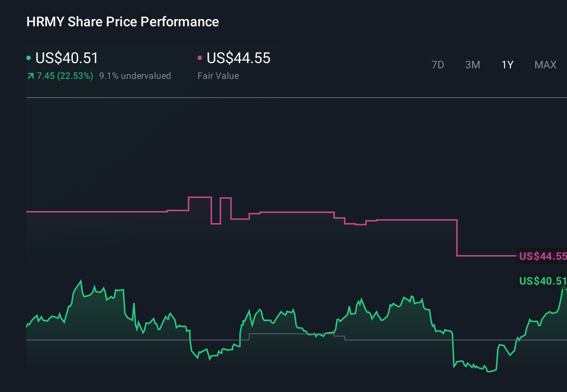Click the 7.45 (22.53%) change value

click(x=65, y=76)
